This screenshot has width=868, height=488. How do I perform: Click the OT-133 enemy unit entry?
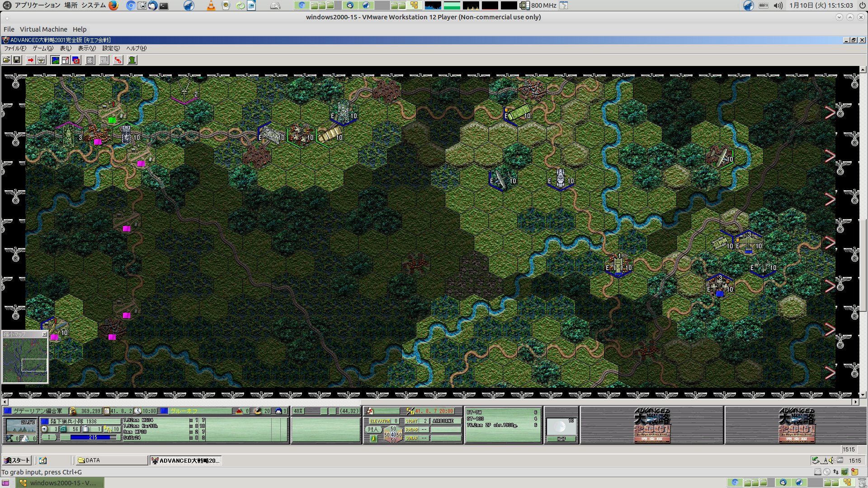click(x=502, y=419)
